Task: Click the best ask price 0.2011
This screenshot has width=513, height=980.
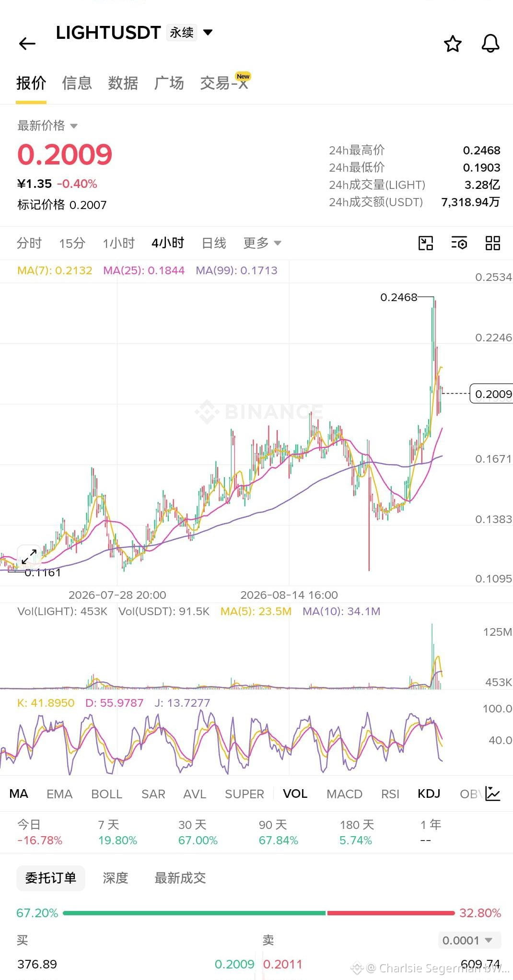Action: point(283,964)
